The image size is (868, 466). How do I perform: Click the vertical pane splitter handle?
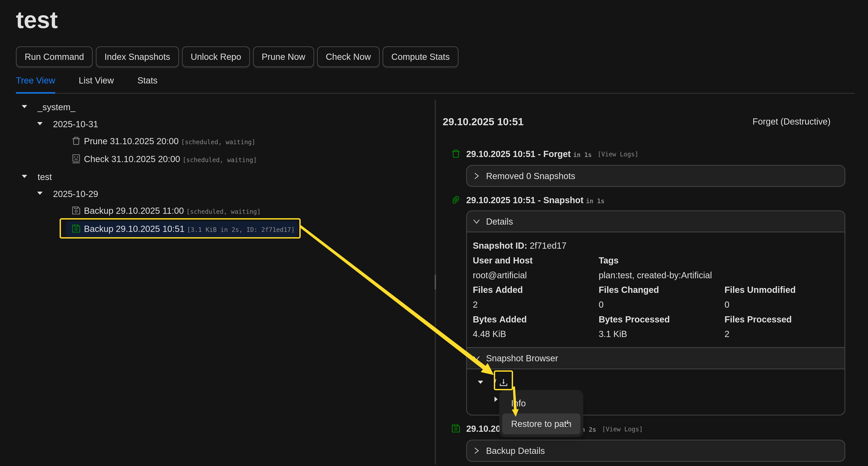pyautogui.click(x=435, y=282)
